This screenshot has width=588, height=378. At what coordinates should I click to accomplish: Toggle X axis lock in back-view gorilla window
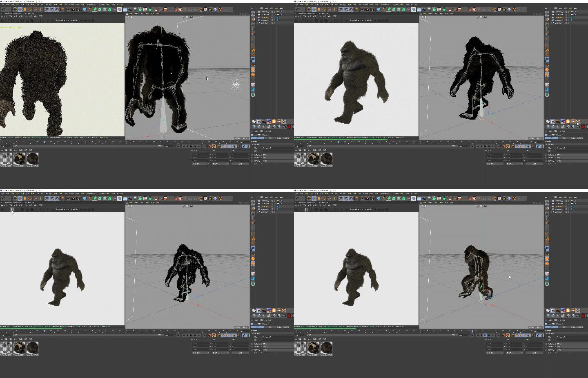click(47, 9)
